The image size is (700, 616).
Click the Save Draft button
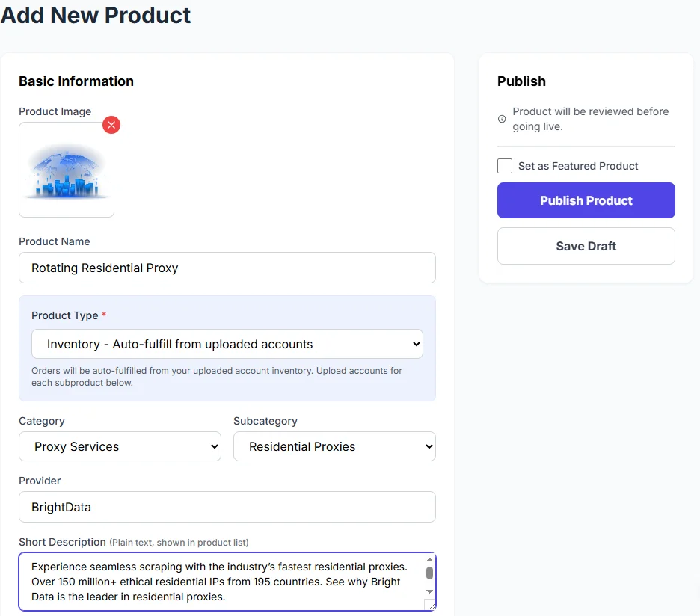point(586,246)
